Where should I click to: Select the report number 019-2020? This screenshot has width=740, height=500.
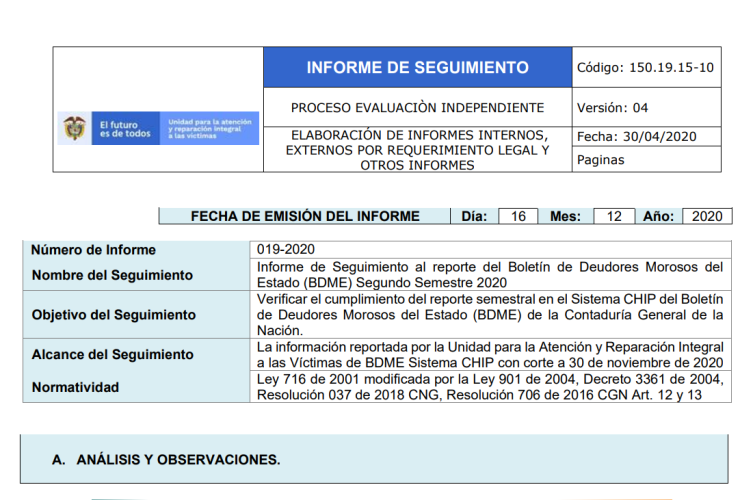(x=286, y=249)
